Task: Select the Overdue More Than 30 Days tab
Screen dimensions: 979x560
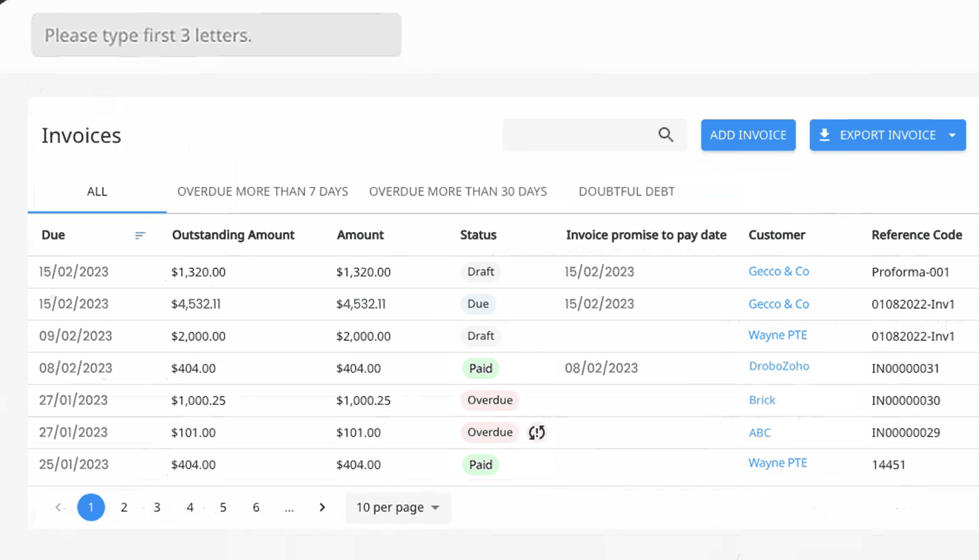Action: tap(458, 192)
